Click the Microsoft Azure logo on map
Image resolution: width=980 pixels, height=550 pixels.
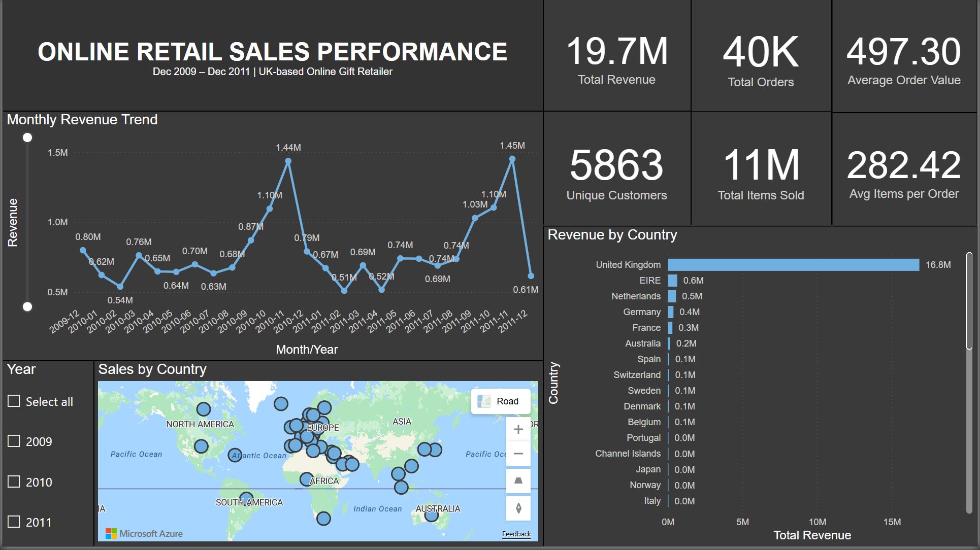point(144,533)
